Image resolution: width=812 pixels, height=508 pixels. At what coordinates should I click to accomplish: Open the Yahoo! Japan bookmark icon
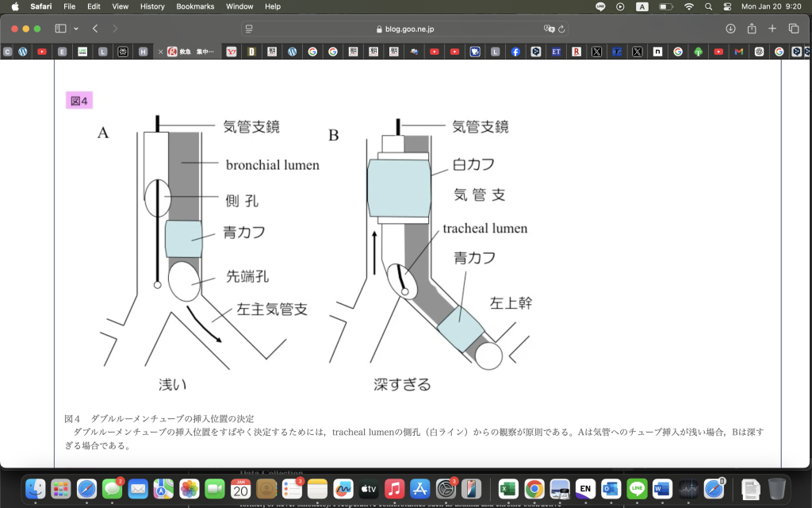[232, 52]
